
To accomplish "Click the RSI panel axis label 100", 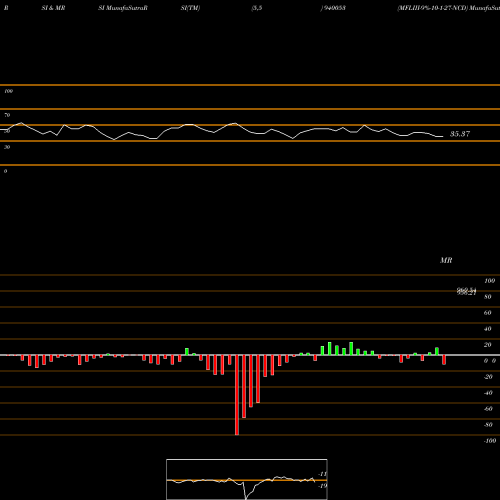I will click(x=8, y=91).
